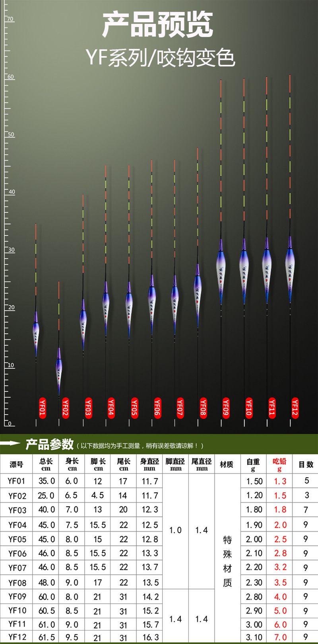Click the white arrow beside 产品参数
318x644 pixels.
point(10,443)
